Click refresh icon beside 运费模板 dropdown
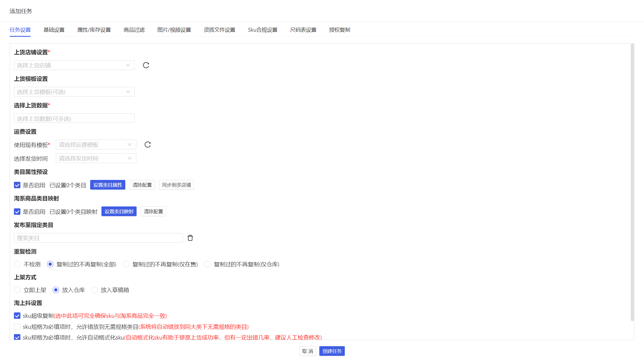 click(148, 145)
